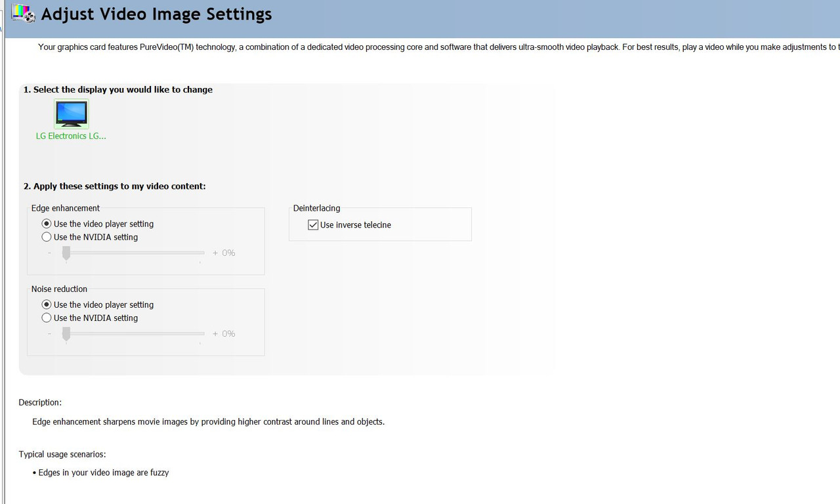The width and height of the screenshot is (840, 504).
Task: Click the 'Select the display you would like to change' heading
Action: click(118, 90)
